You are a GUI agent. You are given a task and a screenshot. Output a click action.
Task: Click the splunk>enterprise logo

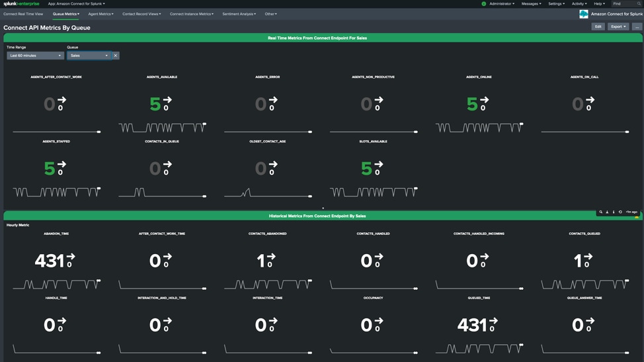coord(21,4)
